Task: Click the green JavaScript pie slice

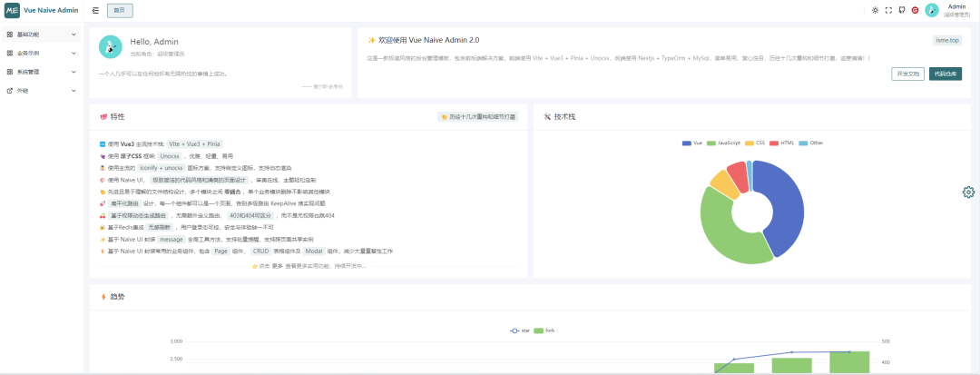Action: click(x=719, y=228)
